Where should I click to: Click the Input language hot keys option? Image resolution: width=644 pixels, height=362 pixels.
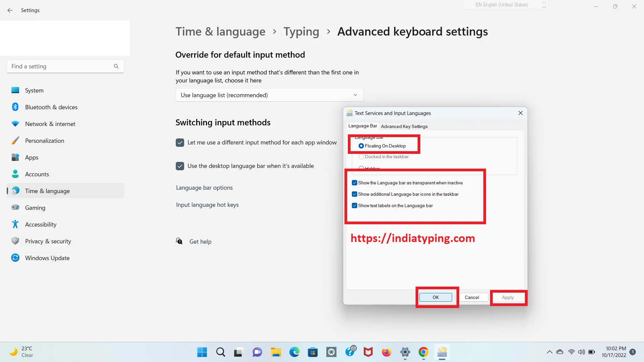207,204
